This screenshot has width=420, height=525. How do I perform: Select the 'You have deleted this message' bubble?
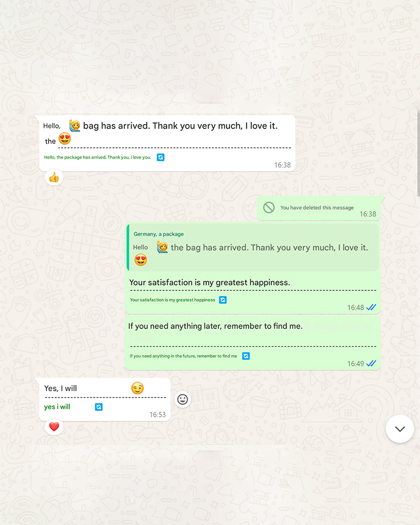[x=319, y=209]
